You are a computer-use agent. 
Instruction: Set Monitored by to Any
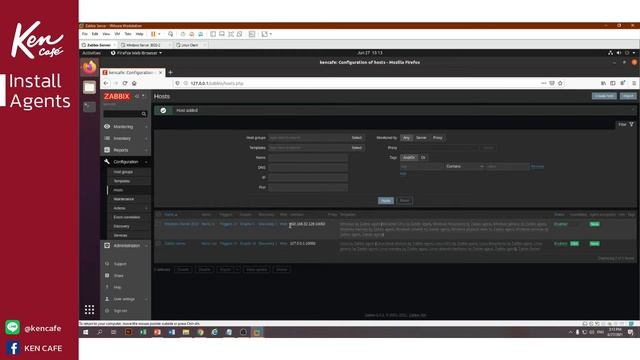[x=406, y=138]
